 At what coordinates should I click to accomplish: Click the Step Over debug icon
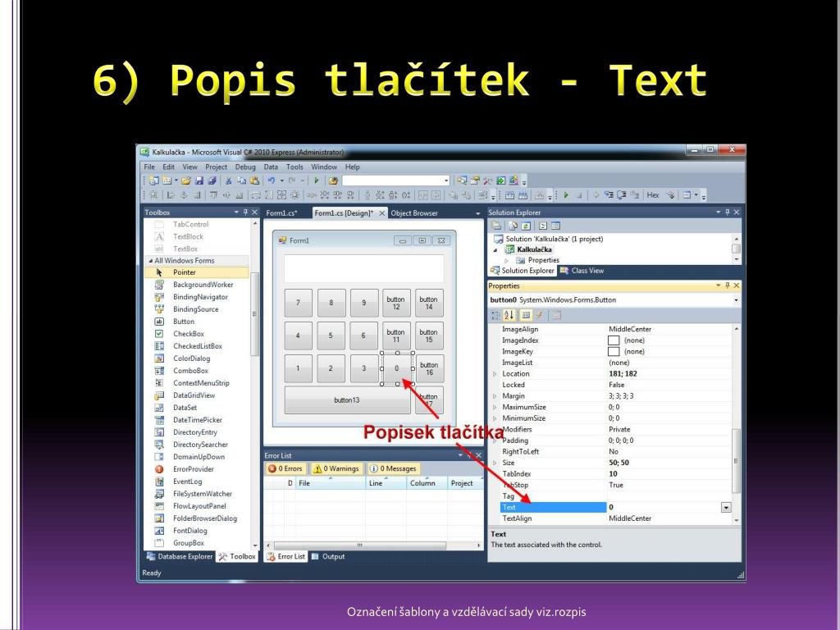tap(622, 195)
